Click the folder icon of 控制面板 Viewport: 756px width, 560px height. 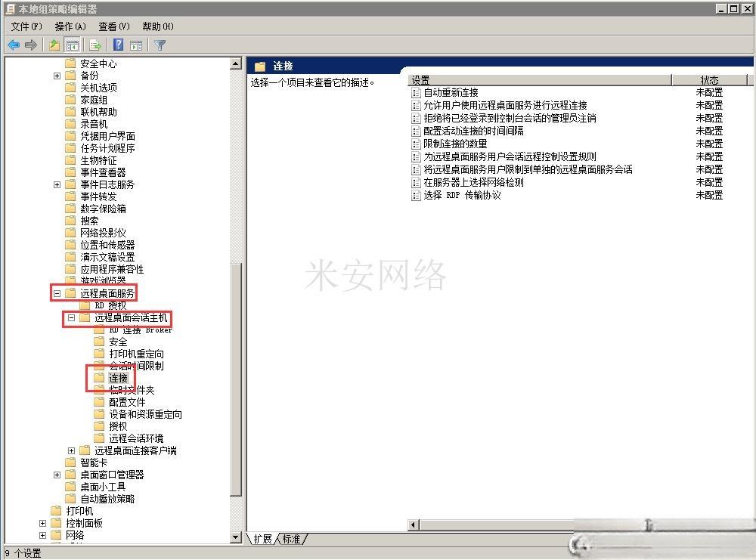tap(57, 523)
